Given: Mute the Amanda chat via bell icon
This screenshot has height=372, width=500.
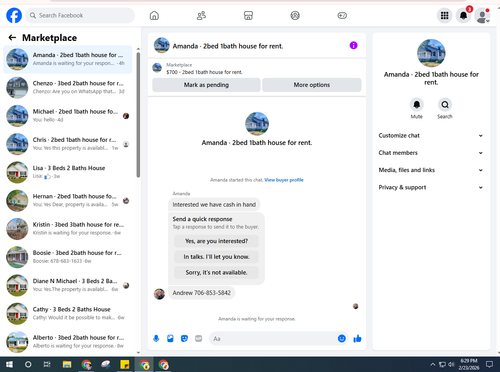Looking at the screenshot, I should tap(417, 105).
